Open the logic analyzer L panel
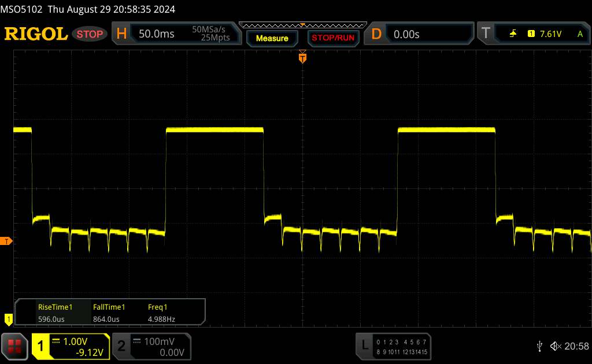 [x=393, y=346]
